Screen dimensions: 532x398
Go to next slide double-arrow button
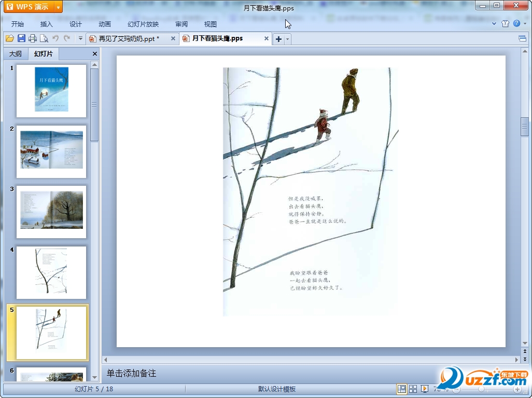pos(525,359)
